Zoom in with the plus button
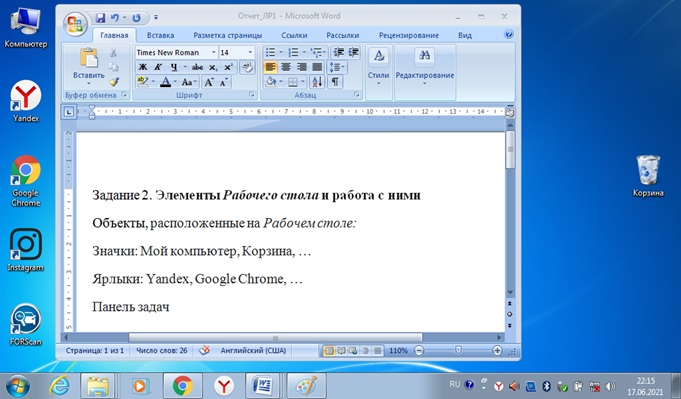Screen dimensions: 681x399 click(x=497, y=350)
